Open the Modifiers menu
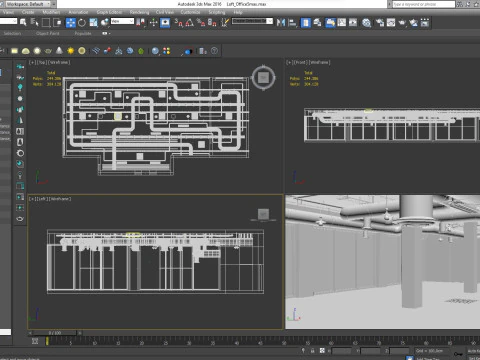Screen dimensions: 480x360 click(x=51, y=12)
